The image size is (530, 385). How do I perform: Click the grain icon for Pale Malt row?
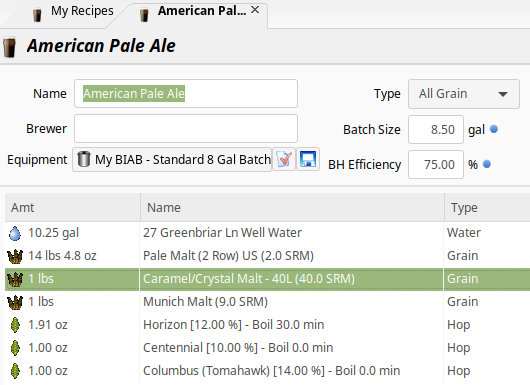[x=15, y=256]
